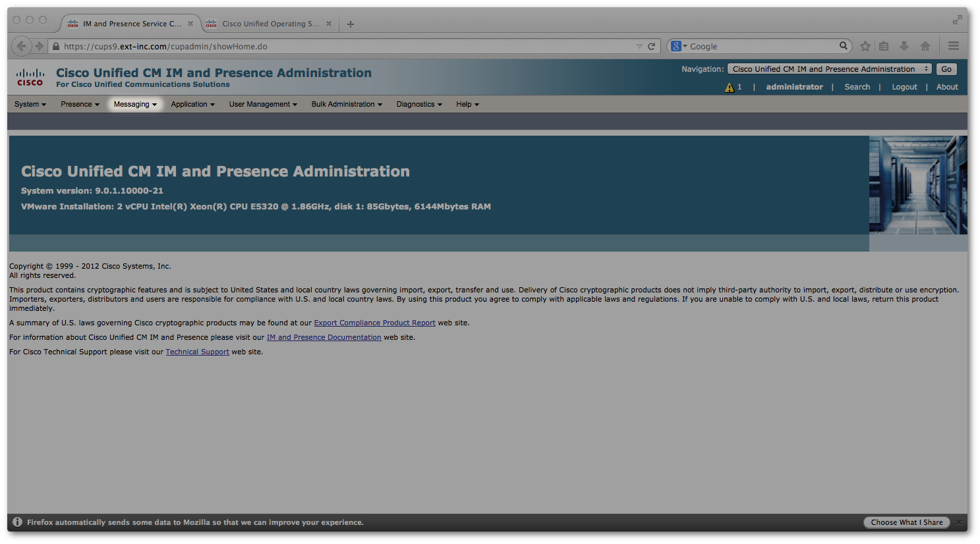Click the browser Forward arrow button

(x=39, y=46)
